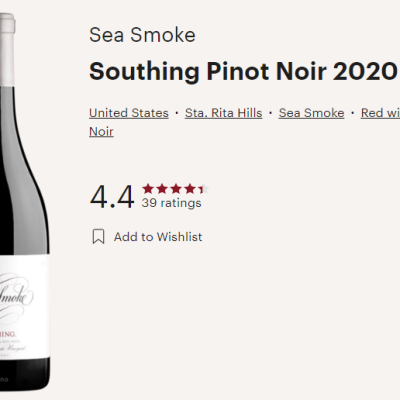The width and height of the screenshot is (400, 400).
Task: Open the United States country link
Action: [x=129, y=113]
